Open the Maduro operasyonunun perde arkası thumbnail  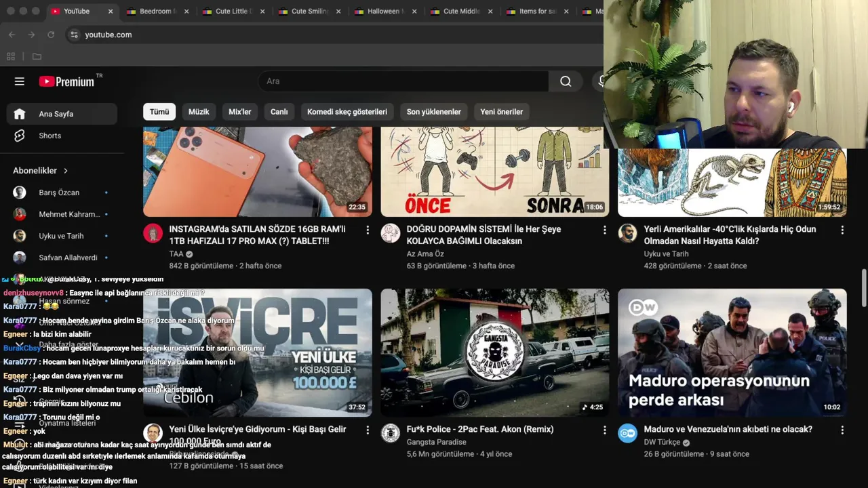(732, 352)
